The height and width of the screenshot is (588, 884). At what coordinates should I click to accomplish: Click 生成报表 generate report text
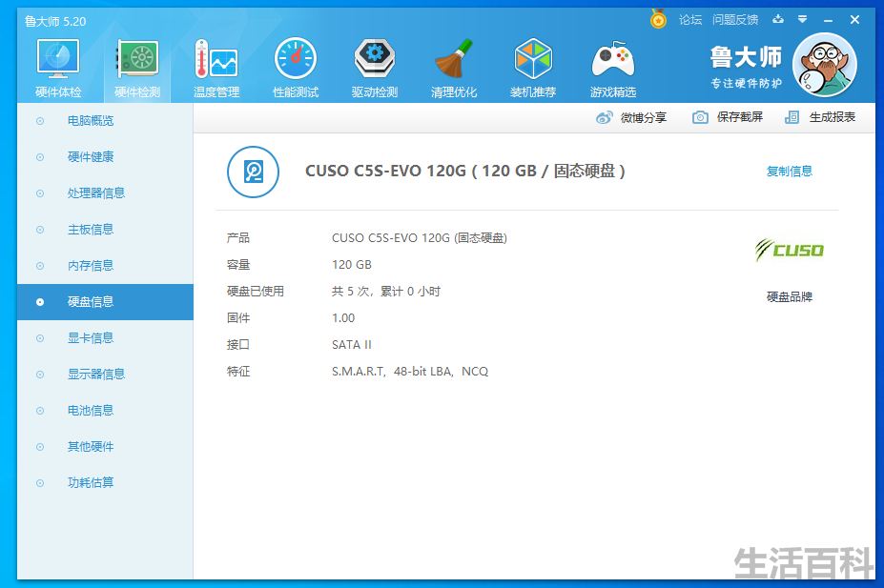(x=833, y=117)
